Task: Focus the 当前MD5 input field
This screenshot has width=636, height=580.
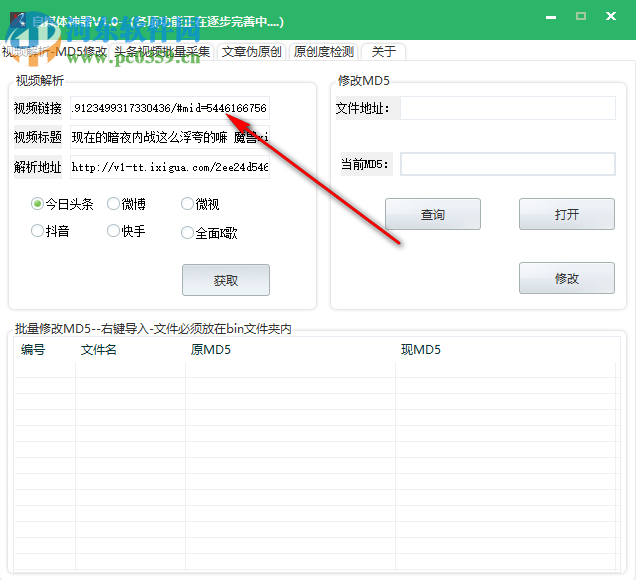Action: coord(508,164)
